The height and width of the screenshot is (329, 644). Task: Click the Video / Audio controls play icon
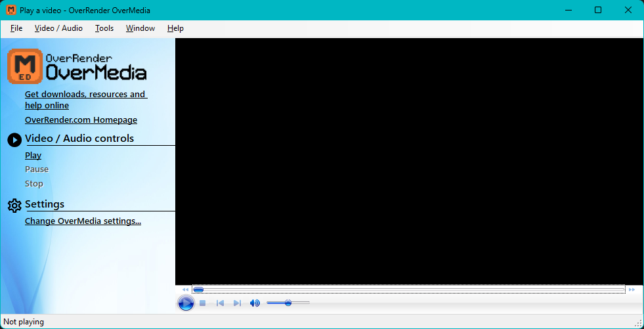pyautogui.click(x=14, y=140)
